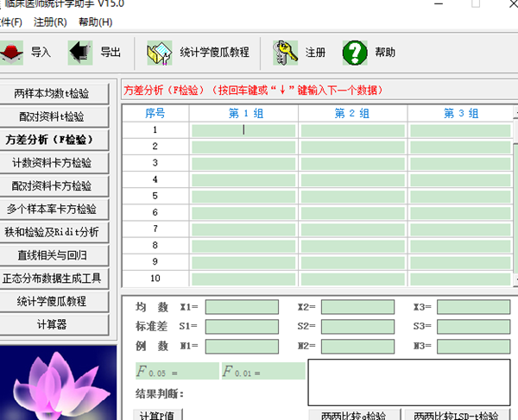Open the statistics tutorial folder icon
Screen dimensions: 518x420
160,53
